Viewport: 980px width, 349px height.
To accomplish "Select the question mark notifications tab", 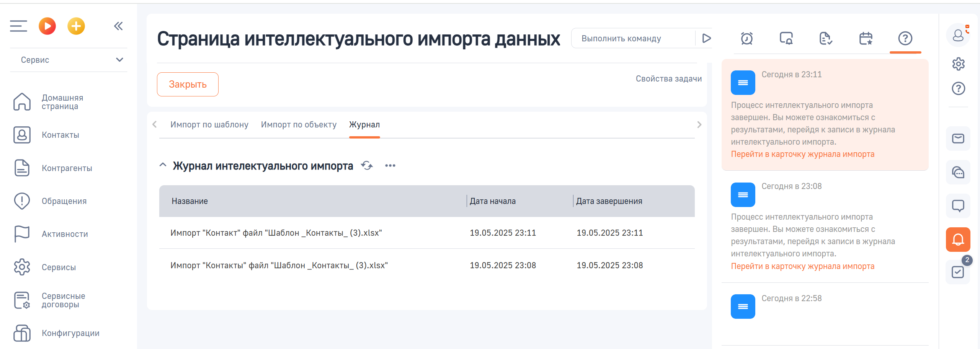I will tap(905, 38).
